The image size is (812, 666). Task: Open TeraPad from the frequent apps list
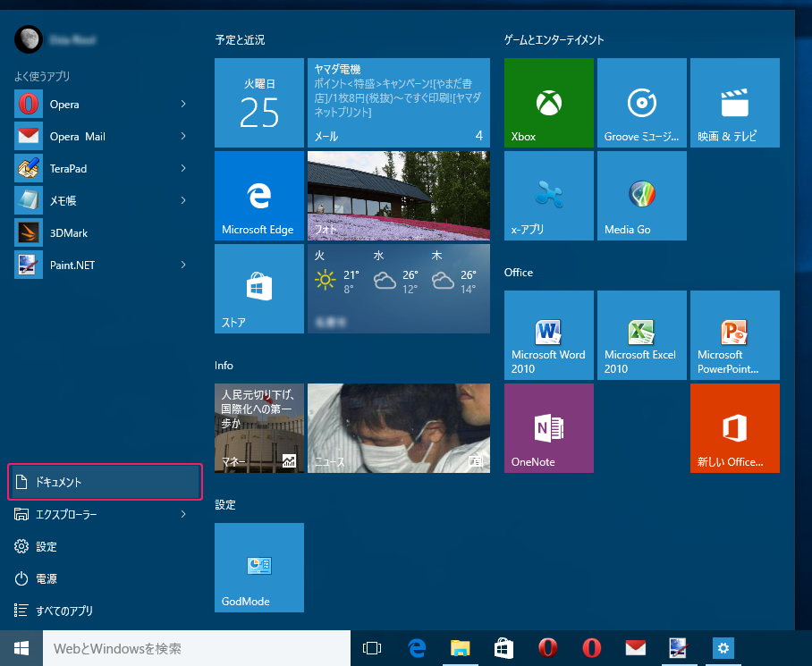coord(100,168)
